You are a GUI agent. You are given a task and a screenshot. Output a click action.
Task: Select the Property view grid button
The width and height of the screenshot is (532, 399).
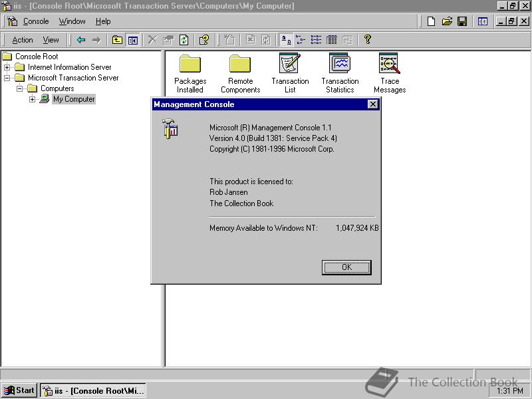pyautogui.click(x=331, y=40)
